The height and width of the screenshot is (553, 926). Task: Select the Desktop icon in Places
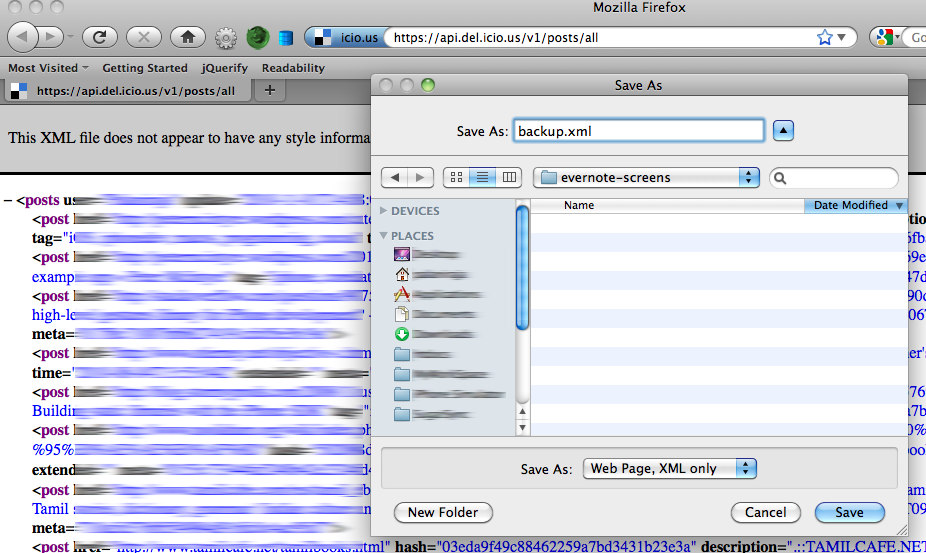(402, 255)
